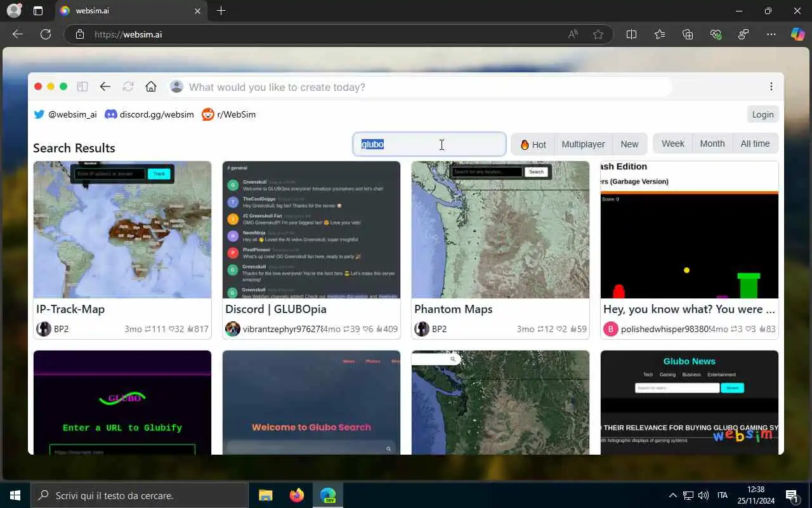Click BP2 avatar under IP-Track-Map
Viewport: 812px width, 508px height.
pos(44,329)
